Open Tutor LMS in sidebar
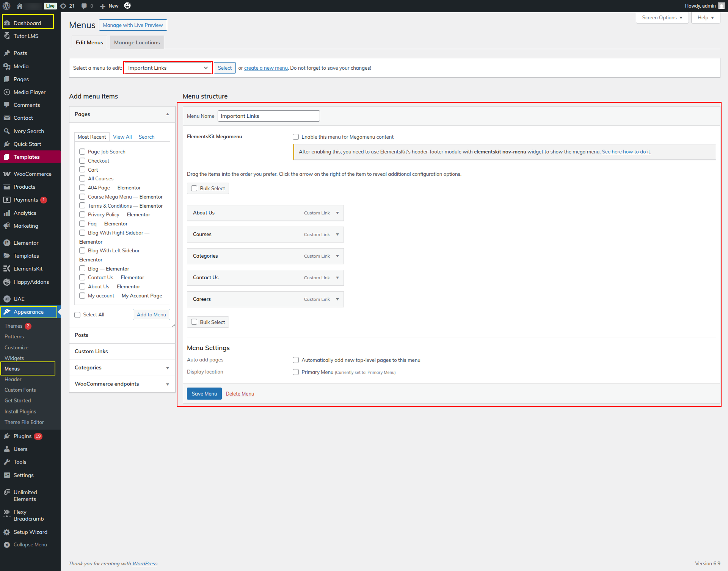This screenshot has height=571, width=728. pyautogui.click(x=26, y=36)
